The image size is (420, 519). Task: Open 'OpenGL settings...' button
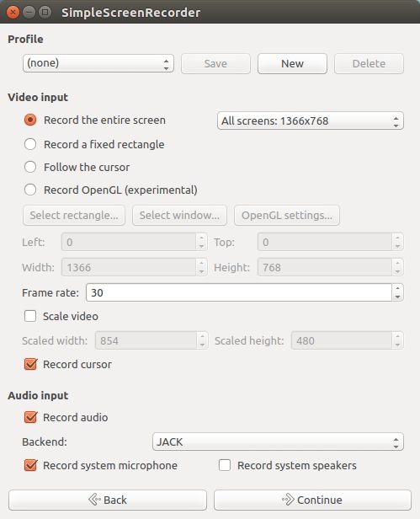pyautogui.click(x=287, y=216)
